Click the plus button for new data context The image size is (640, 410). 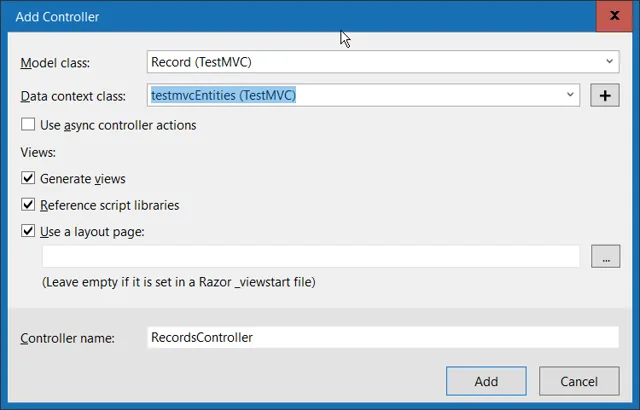coord(604,95)
